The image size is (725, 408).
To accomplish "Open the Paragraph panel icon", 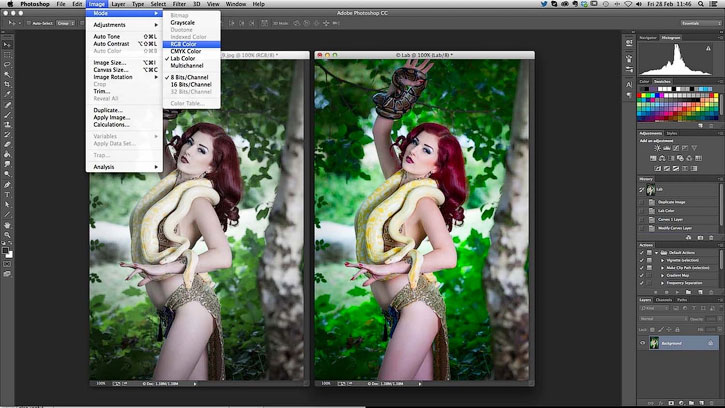I will pyautogui.click(x=629, y=95).
